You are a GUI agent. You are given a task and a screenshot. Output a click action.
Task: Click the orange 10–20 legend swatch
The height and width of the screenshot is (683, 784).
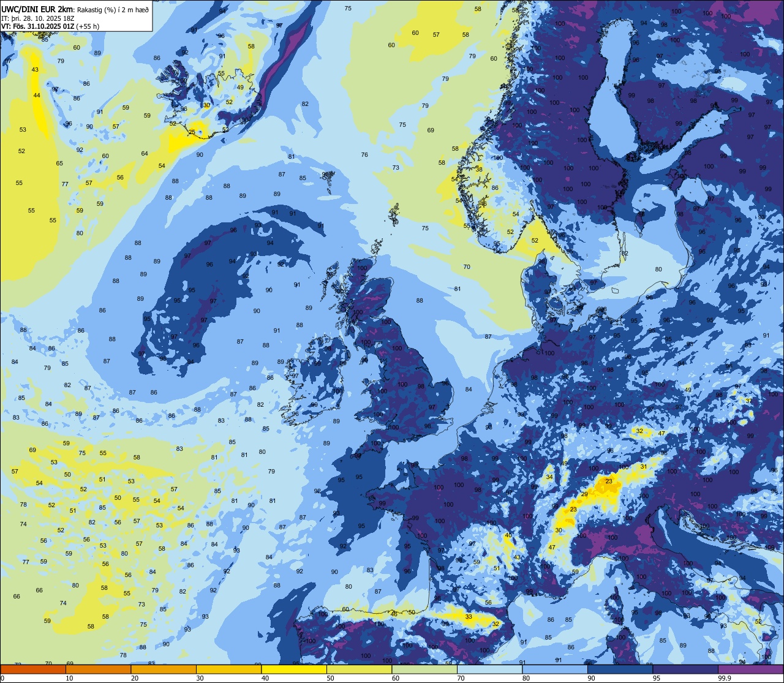(98, 669)
